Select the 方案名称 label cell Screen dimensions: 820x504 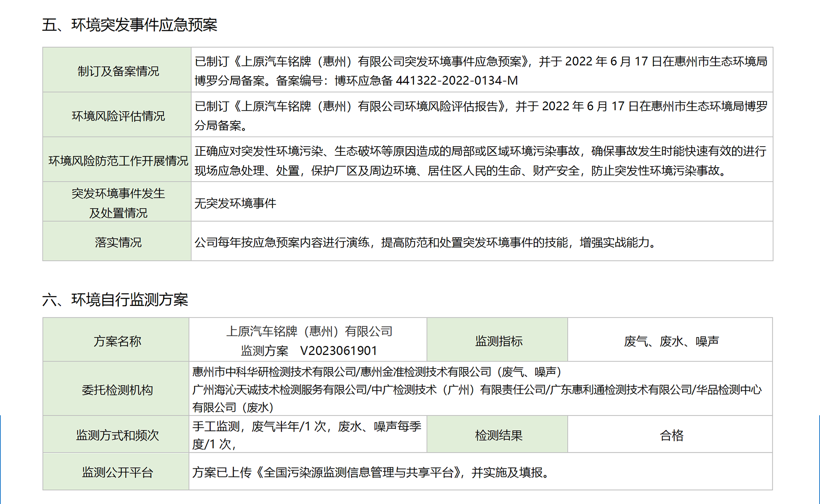click(116, 340)
